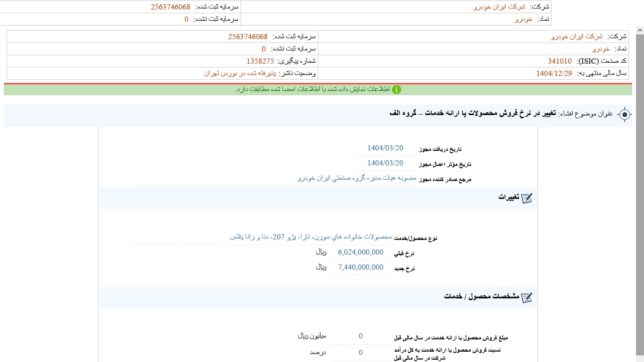Viewport: 644px width, 362px height.
Task: Click the تاریخ دریافت مجوز date value 1404/03/20
Action: pos(385,148)
